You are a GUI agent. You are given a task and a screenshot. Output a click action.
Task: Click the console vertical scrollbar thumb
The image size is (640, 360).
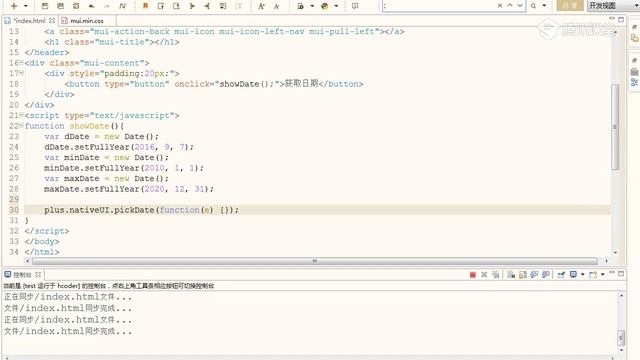click(x=621, y=338)
